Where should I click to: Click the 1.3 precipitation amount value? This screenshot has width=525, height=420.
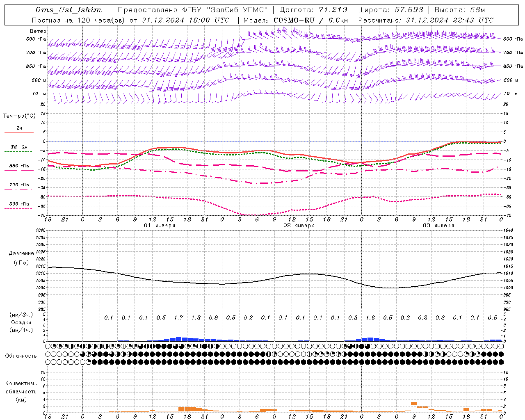(x=196, y=317)
